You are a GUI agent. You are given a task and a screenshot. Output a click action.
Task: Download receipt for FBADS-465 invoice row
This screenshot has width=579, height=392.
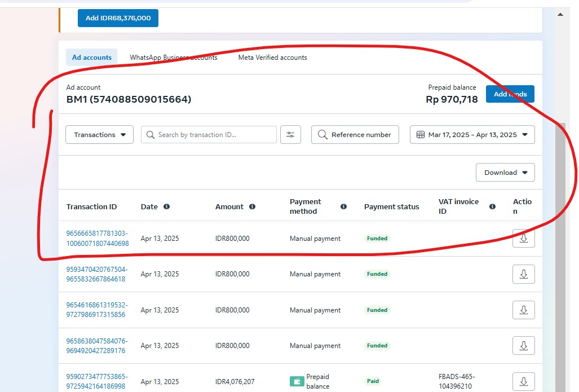click(523, 381)
